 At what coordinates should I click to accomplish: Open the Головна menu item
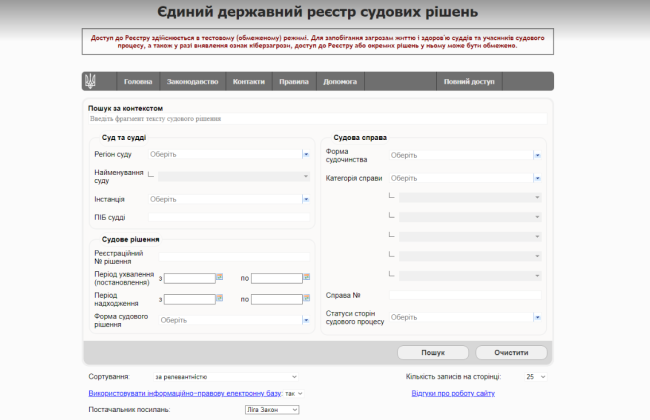point(138,82)
